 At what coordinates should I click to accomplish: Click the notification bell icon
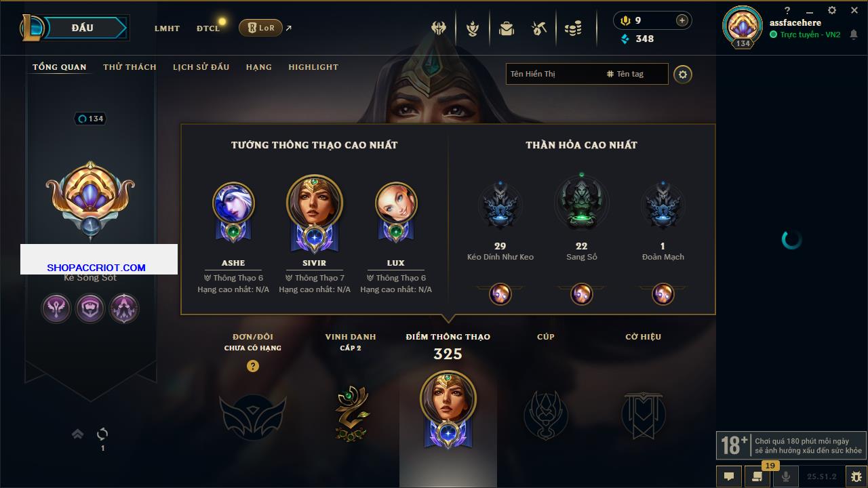click(854, 34)
